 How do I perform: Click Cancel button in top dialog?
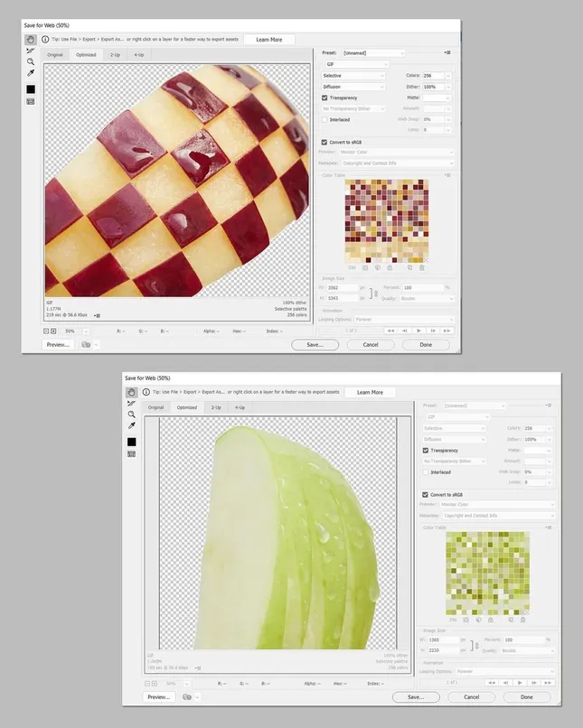pyautogui.click(x=371, y=344)
